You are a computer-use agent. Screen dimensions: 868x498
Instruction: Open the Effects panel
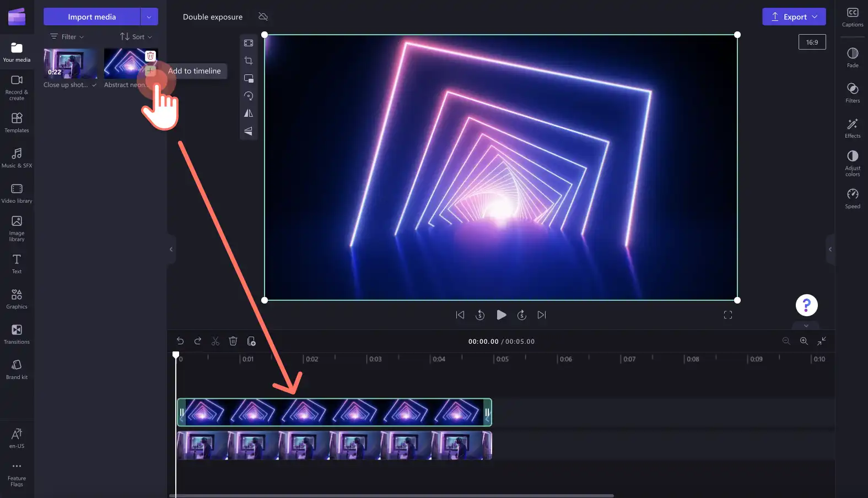pyautogui.click(x=853, y=128)
